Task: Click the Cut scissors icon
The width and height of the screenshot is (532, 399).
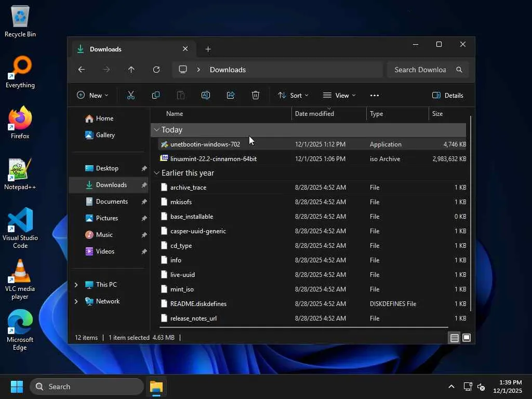Action: pos(130,96)
